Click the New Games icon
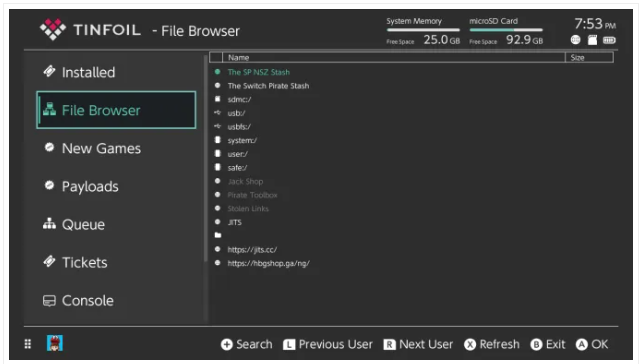The width and height of the screenshot is (639, 364). click(49, 147)
